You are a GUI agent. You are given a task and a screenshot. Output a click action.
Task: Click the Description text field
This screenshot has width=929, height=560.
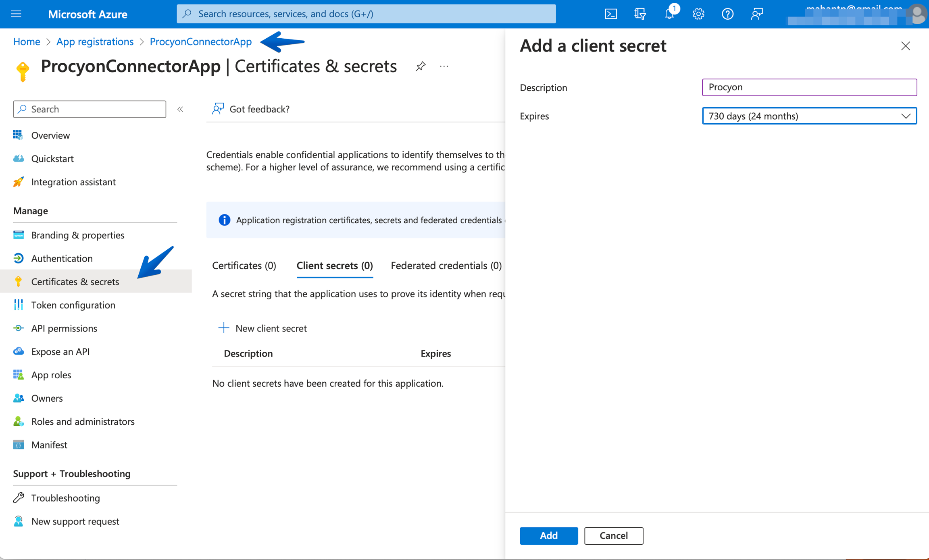[x=809, y=87]
